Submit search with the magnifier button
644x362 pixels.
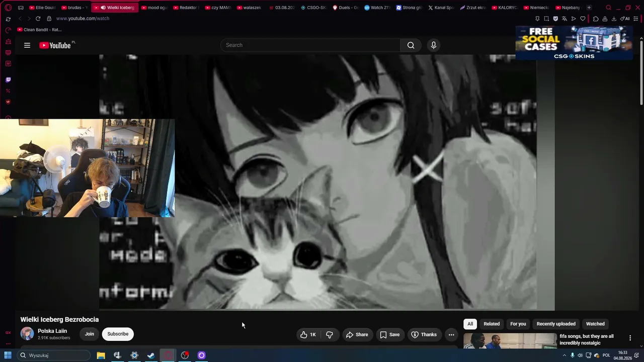pos(411,45)
